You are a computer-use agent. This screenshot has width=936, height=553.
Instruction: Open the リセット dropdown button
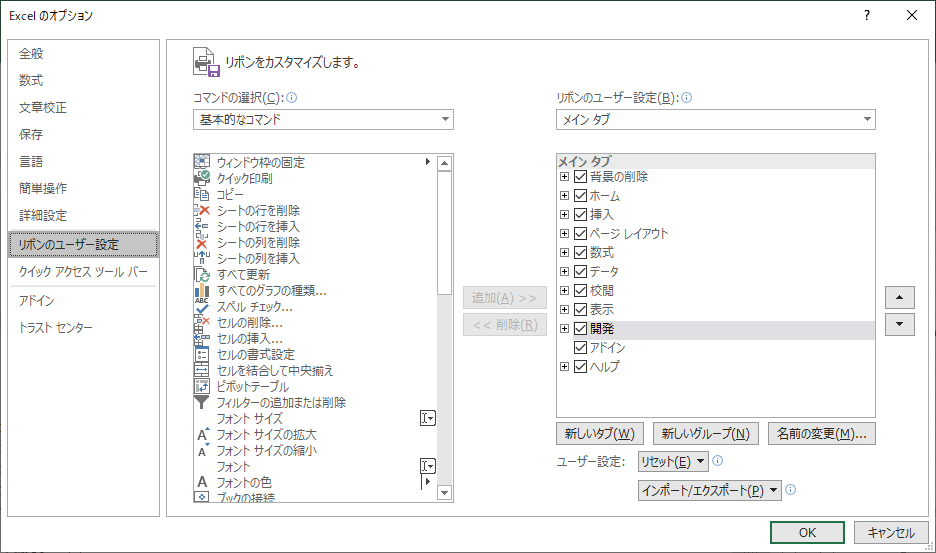pos(673,462)
